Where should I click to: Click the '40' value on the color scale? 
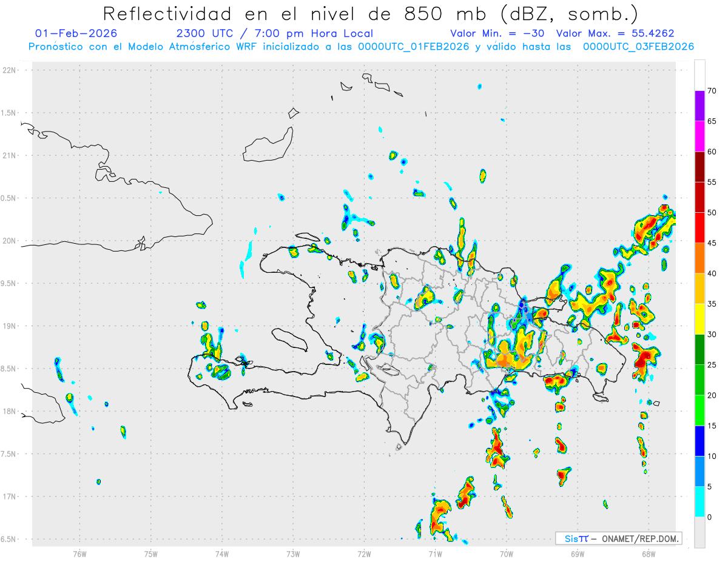(712, 273)
